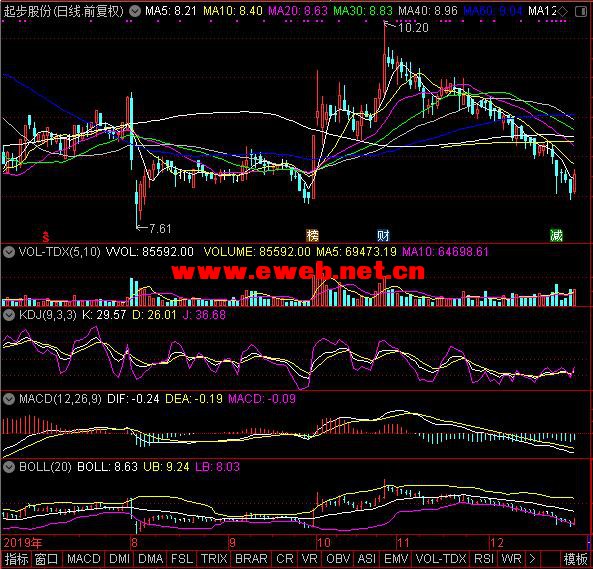Click the 指标 button at bottom left
The width and height of the screenshot is (593, 569).
tap(16, 559)
